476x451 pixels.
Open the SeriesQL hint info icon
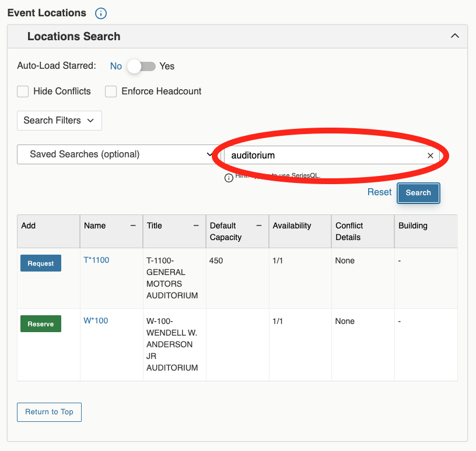[229, 178]
